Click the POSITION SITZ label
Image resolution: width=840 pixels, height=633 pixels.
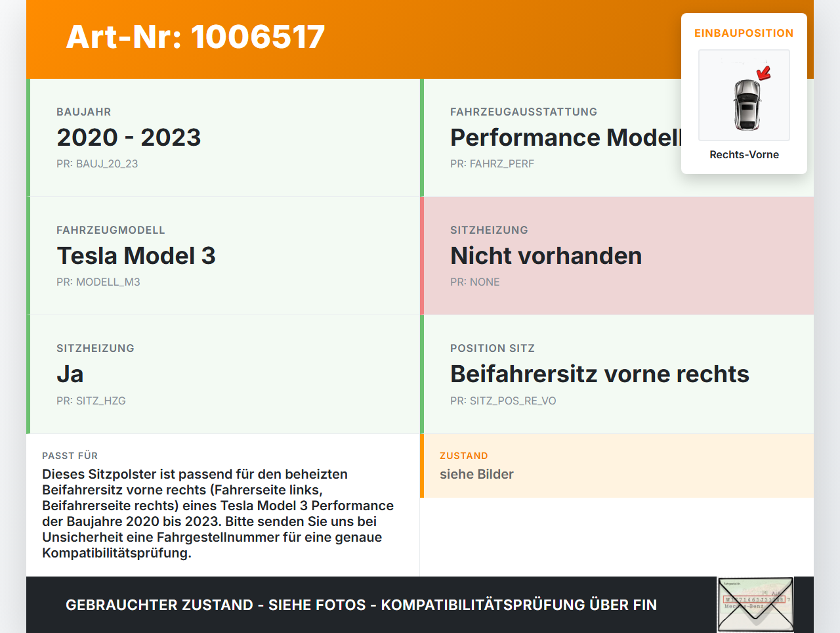(492, 348)
